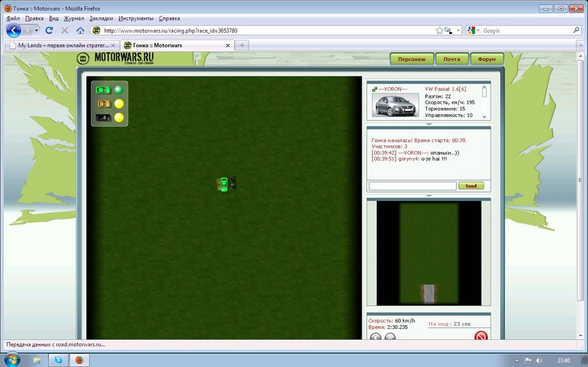Click the Firefox home icon
This screenshot has height=367, width=588.
point(80,30)
